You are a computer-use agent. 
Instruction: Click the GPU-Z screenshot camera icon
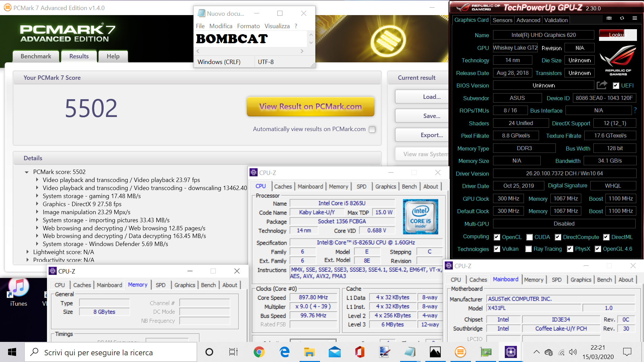609,18
